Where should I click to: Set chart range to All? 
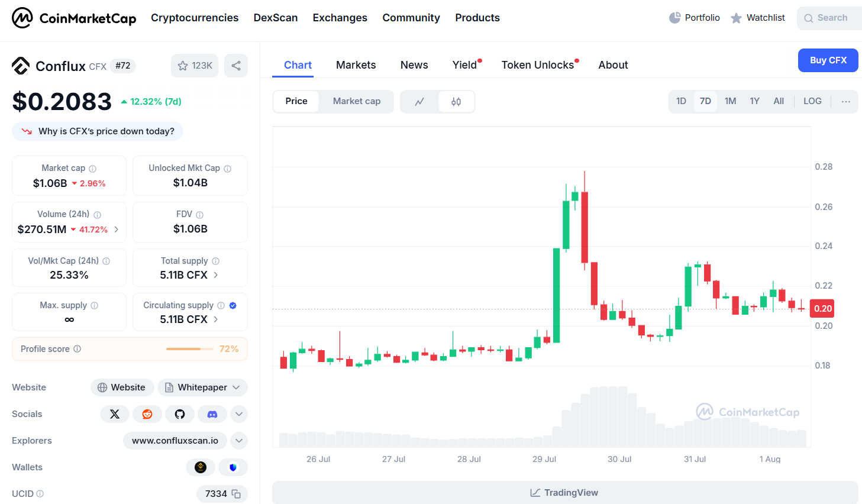pyautogui.click(x=779, y=101)
